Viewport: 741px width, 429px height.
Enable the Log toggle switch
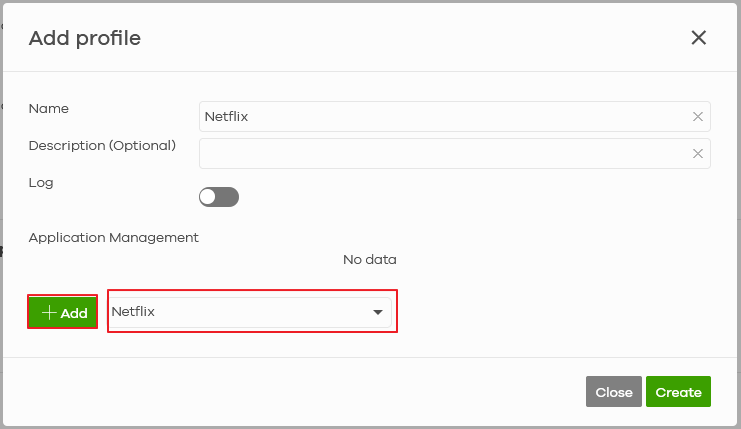(219, 197)
